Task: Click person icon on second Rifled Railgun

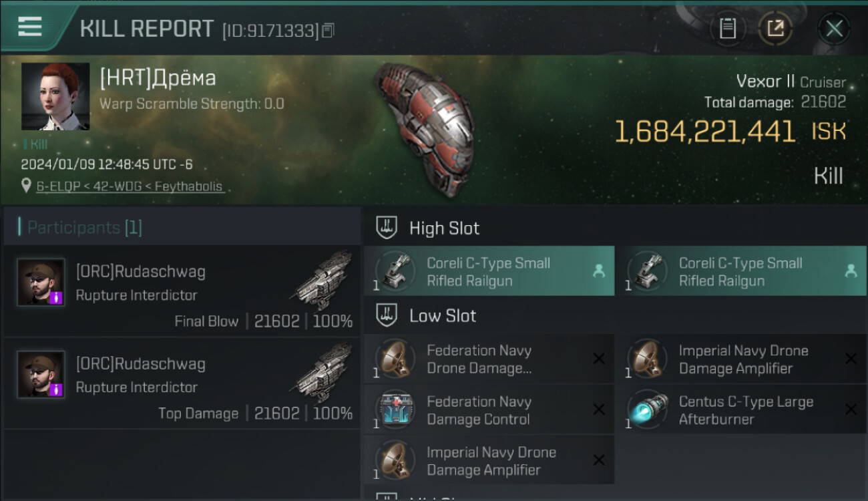Action: tap(851, 271)
